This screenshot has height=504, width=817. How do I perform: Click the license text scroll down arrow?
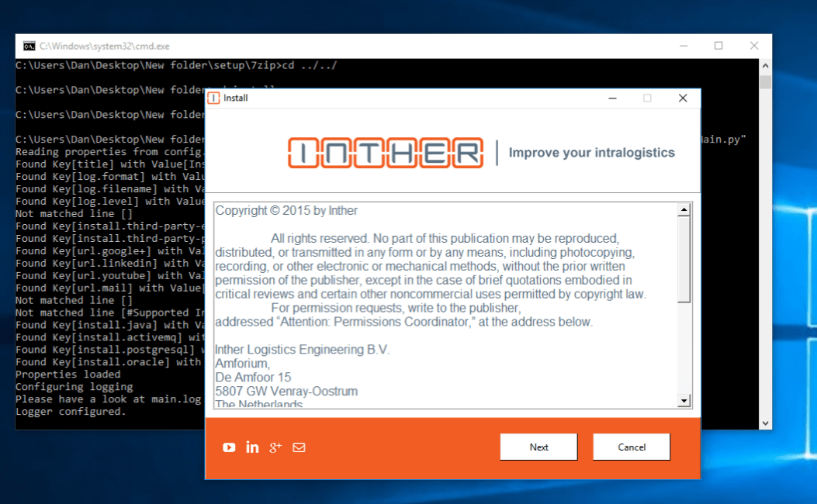[684, 400]
